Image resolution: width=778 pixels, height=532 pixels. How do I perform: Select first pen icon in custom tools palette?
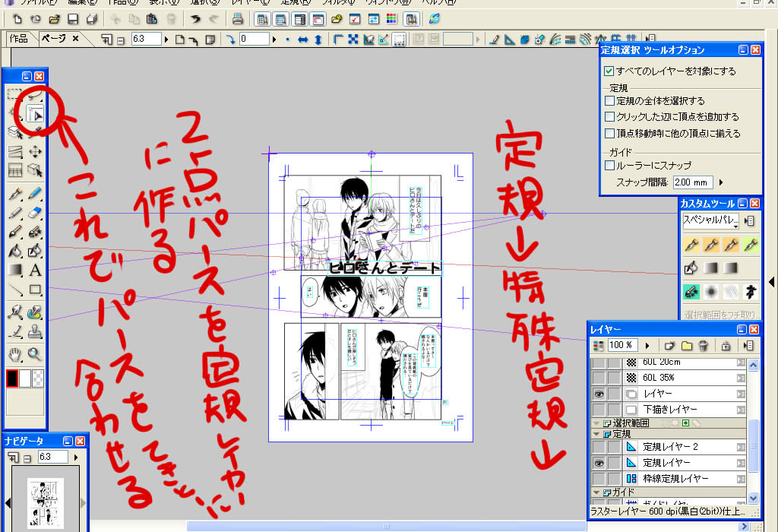[x=691, y=245]
